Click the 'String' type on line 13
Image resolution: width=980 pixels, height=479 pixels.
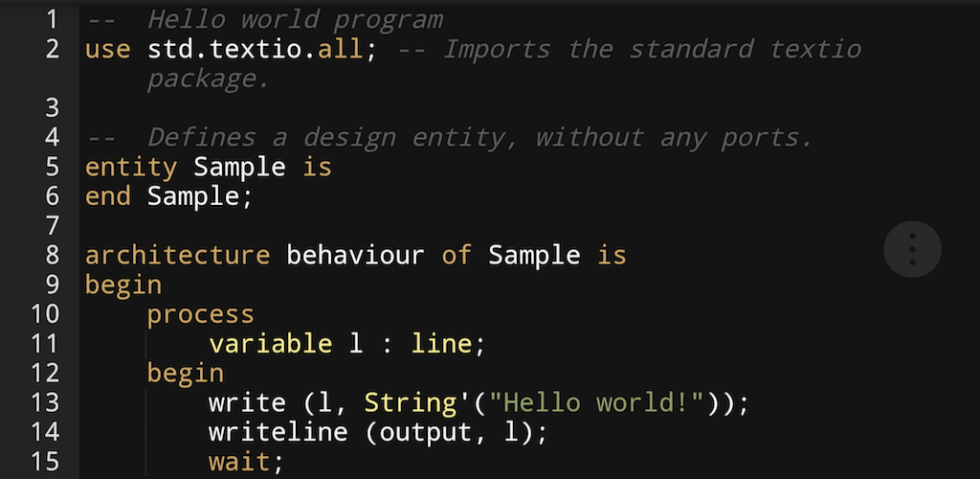click(x=410, y=402)
